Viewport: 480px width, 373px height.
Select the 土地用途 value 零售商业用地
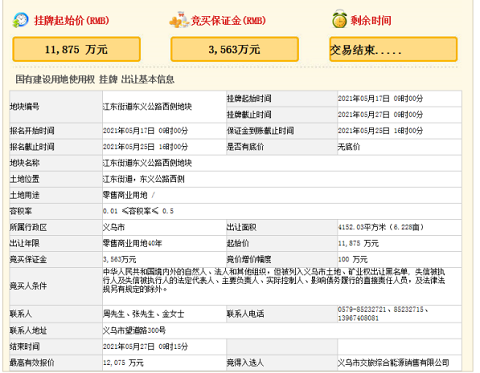[125, 195]
